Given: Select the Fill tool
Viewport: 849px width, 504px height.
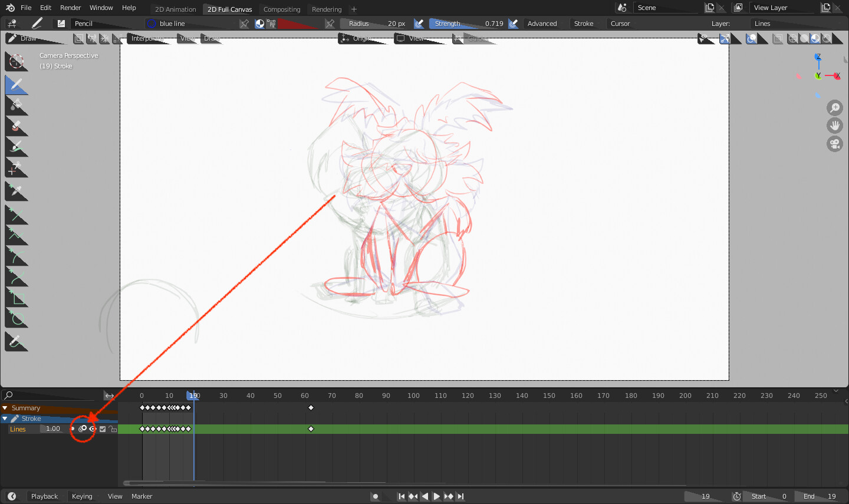Looking at the screenshot, I should 17,105.
